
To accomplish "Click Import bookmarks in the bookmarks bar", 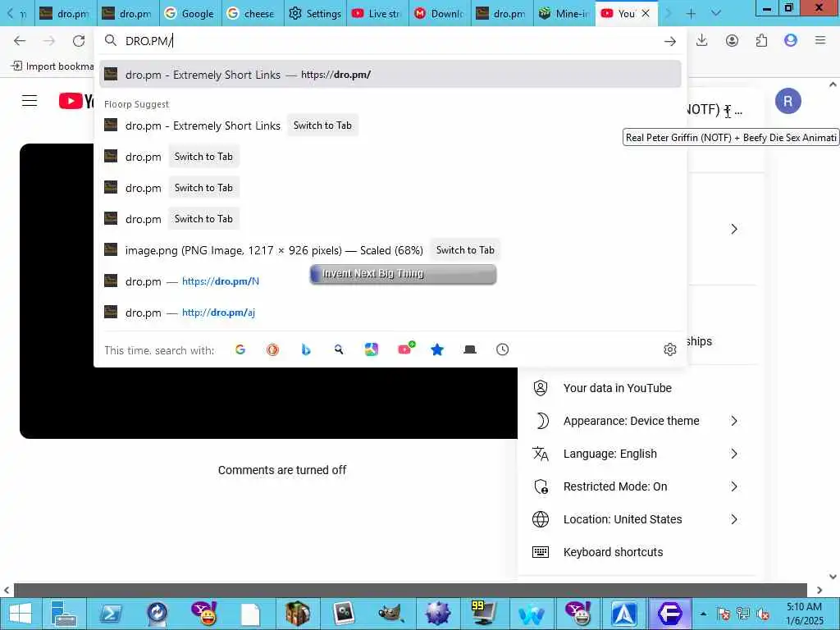I will [52, 66].
